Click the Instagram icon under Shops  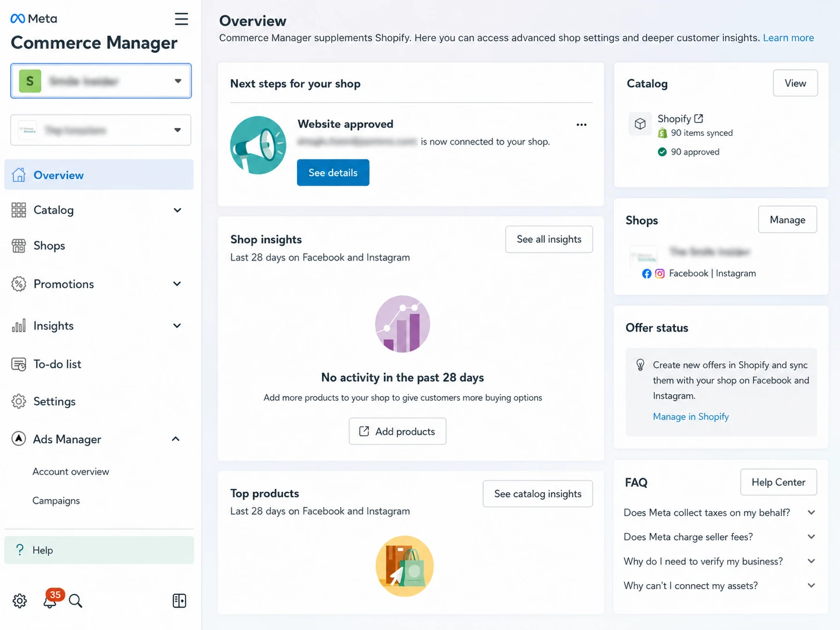tap(660, 274)
